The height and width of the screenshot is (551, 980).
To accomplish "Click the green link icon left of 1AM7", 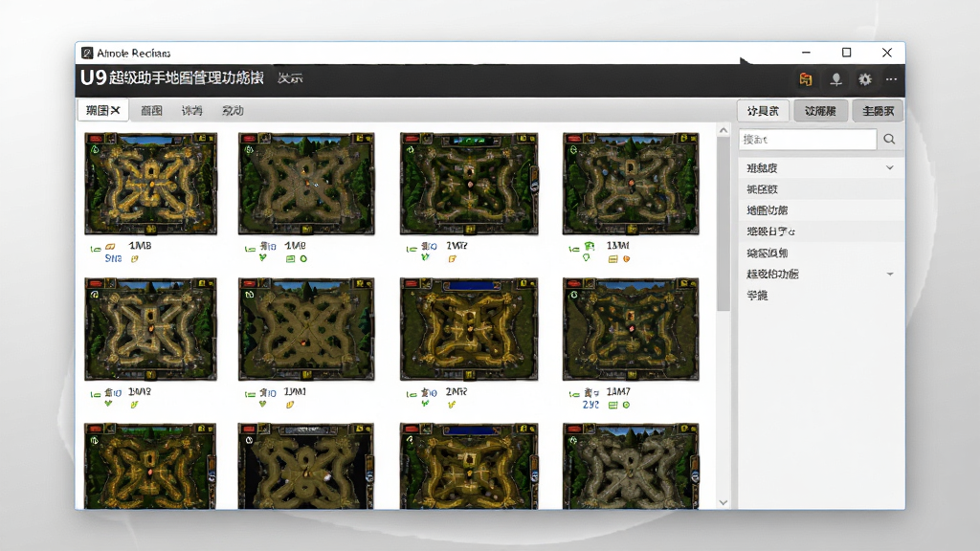I will click(574, 394).
